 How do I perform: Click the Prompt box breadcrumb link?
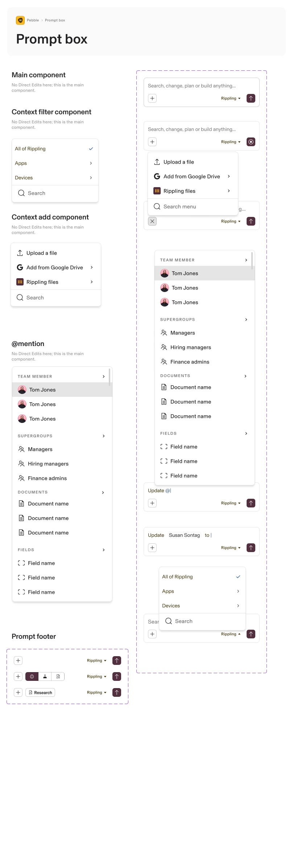(55, 20)
